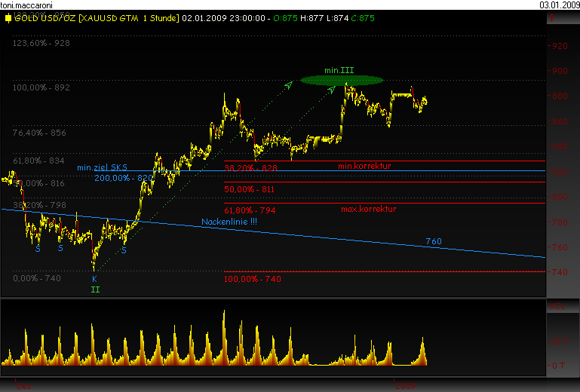Click the '200,00% - 820' blue label
This screenshot has height=392, width=580.
[124, 178]
